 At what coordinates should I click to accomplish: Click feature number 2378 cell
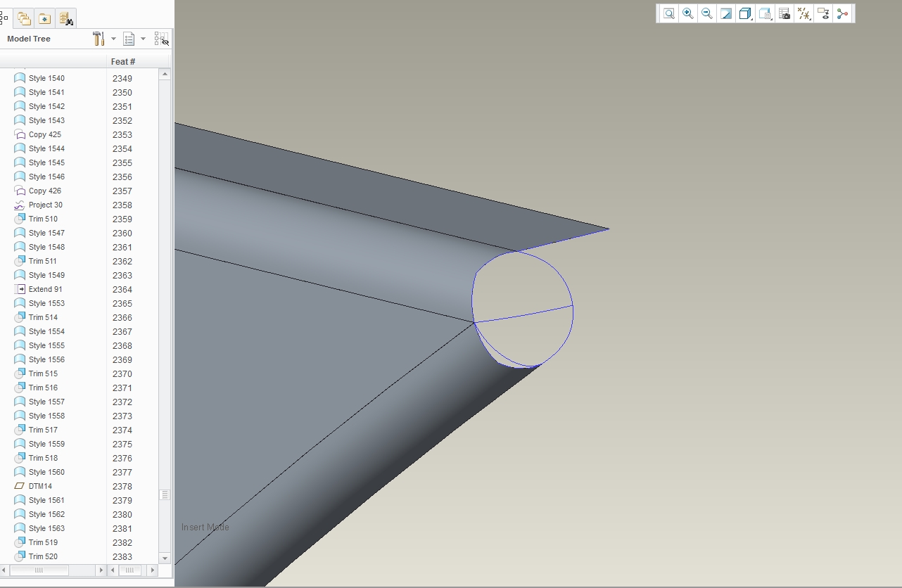click(122, 486)
